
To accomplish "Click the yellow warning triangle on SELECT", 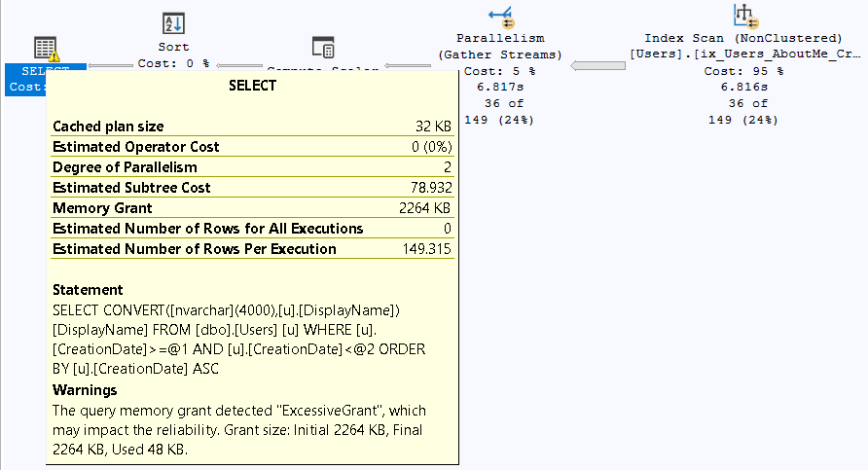I will click(54, 56).
